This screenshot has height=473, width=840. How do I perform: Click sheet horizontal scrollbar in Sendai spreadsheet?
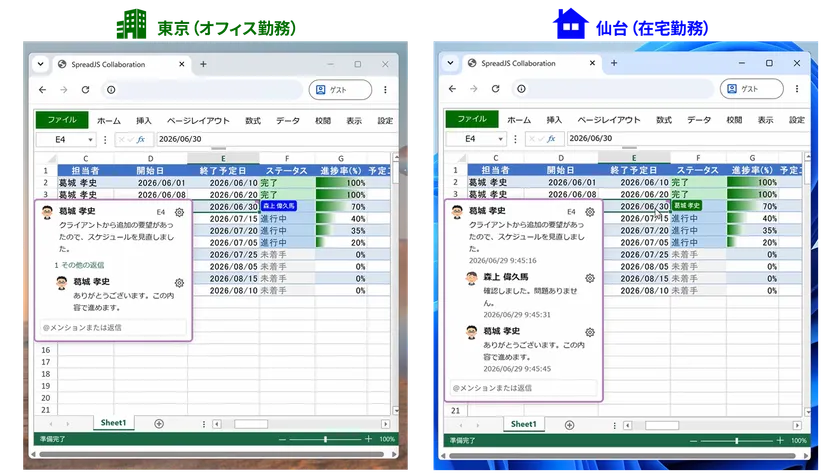tap(662, 425)
